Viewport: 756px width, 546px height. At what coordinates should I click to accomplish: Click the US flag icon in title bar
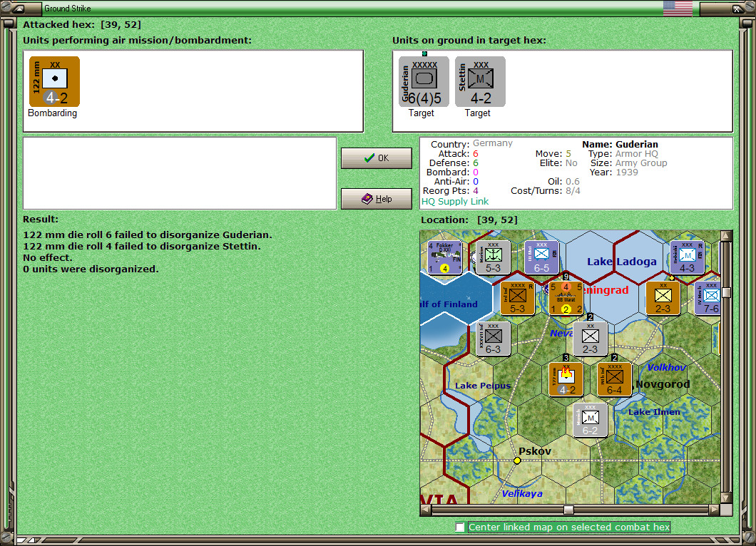pyautogui.click(x=678, y=8)
